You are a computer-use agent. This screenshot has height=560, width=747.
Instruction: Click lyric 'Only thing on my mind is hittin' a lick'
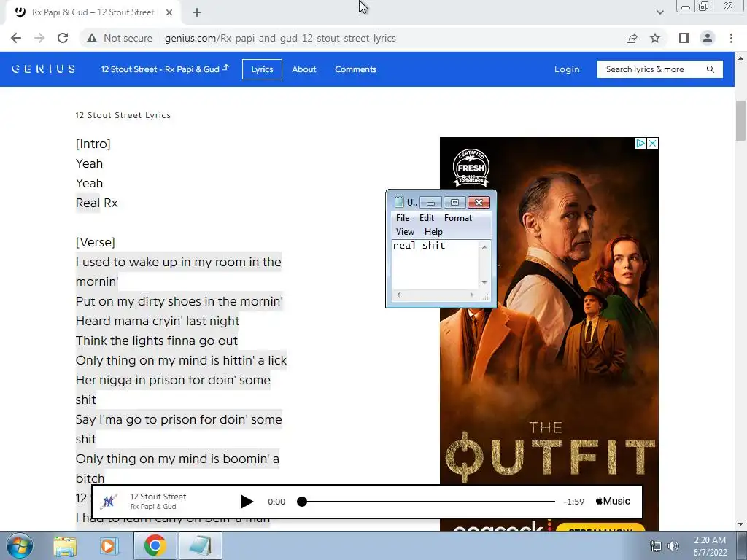pos(181,360)
